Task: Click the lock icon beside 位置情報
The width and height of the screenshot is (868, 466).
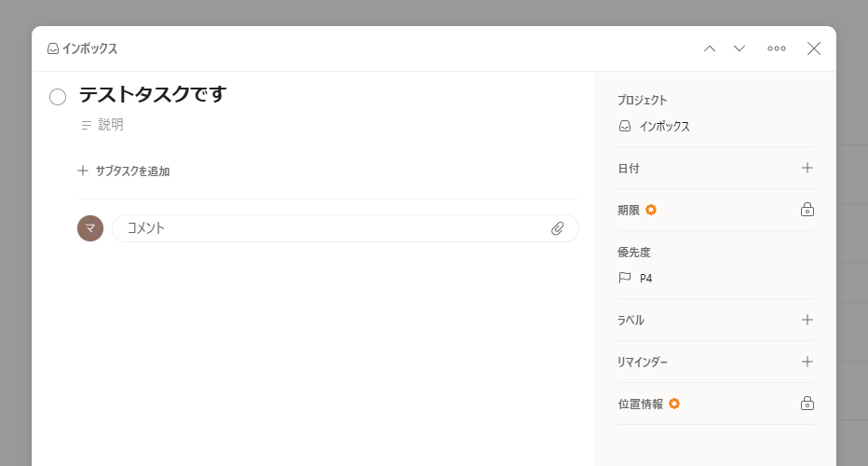Action: [807, 404]
